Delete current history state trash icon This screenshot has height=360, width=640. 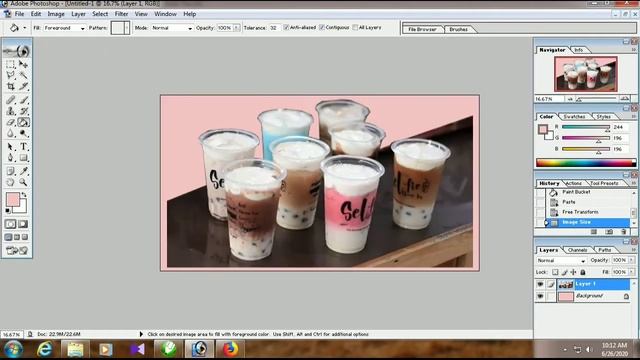click(x=624, y=232)
